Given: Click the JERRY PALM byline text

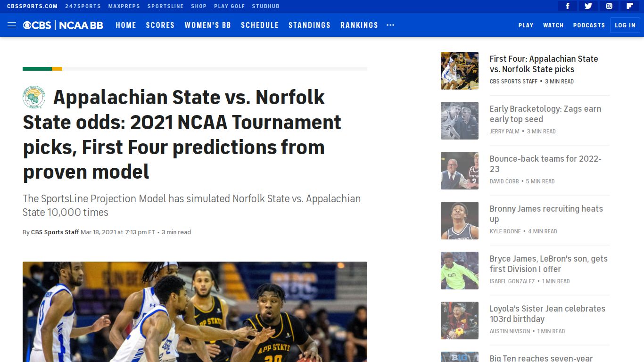Looking at the screenshot, I should (x=504, y=132).
